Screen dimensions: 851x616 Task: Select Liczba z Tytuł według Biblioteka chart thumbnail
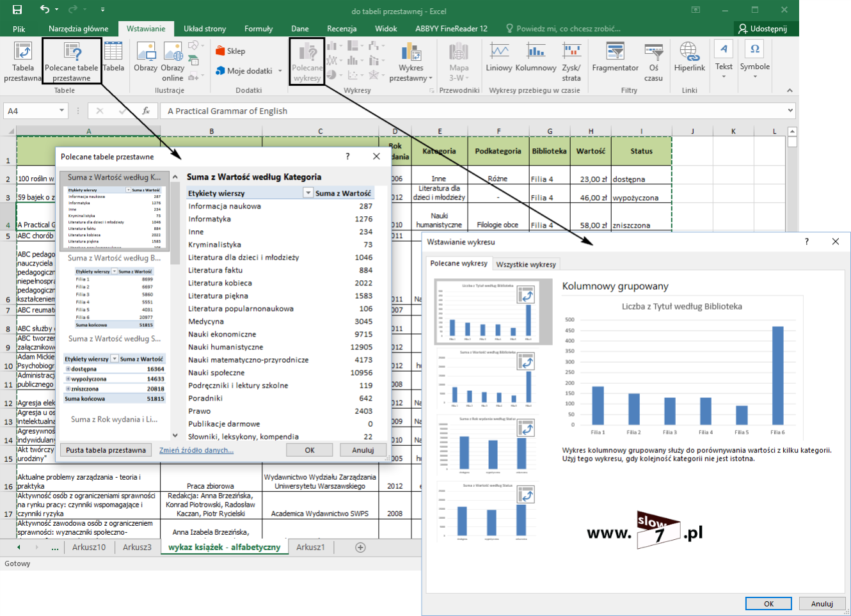tap(493, 312)
